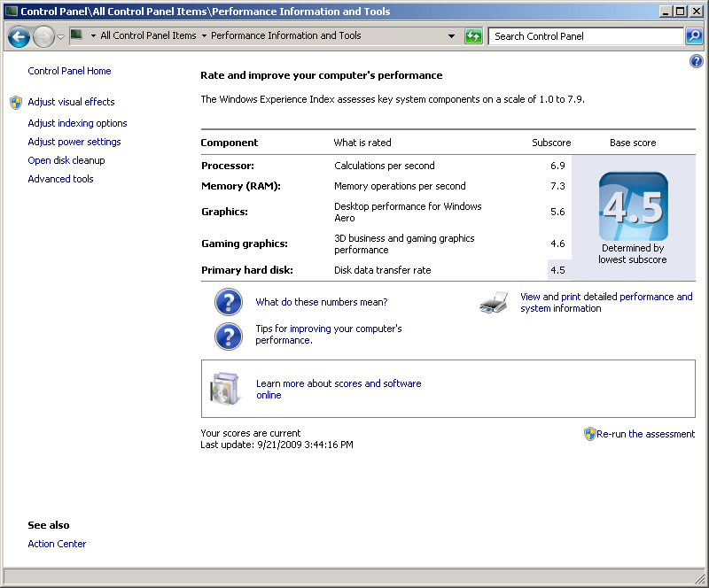Open Advanced tools link
Viewport: 709px width, 588px height.
(60, 179)
